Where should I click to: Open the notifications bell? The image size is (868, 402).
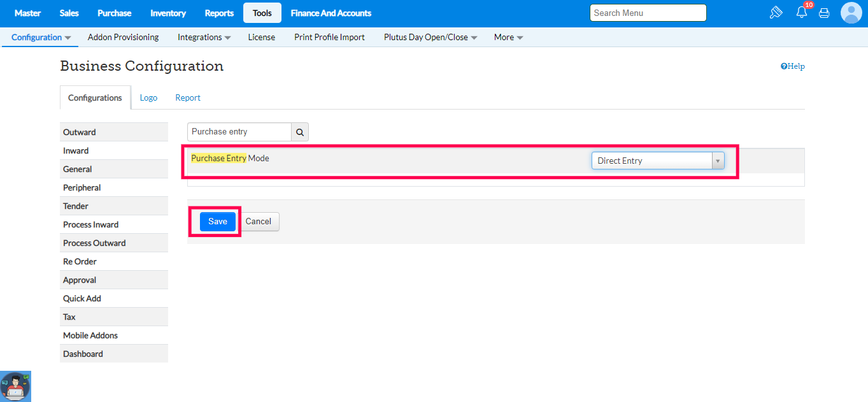pos(802,13)
